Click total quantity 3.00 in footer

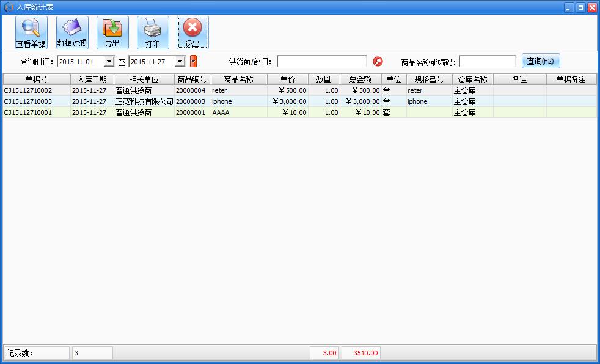point(324,353)
